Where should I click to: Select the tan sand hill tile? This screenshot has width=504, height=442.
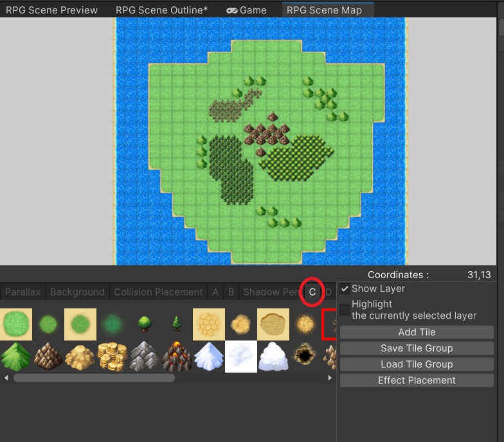click(x=80, y=357)
